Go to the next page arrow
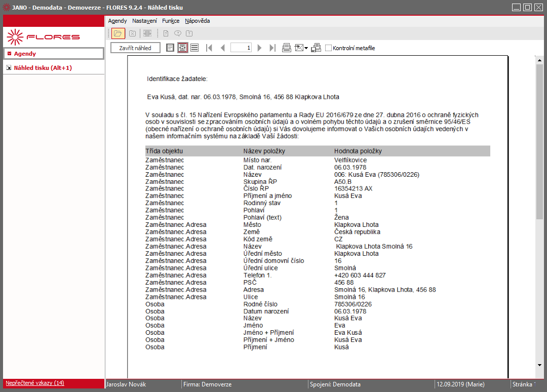Viewport: 547px width, 392px height. tap(259, 48)
